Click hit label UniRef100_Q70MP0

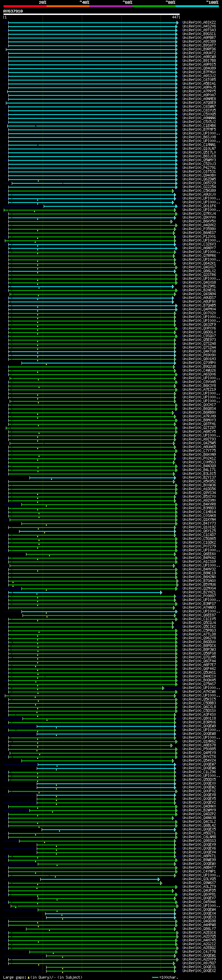pyautogui.click(x=199, y=363)
